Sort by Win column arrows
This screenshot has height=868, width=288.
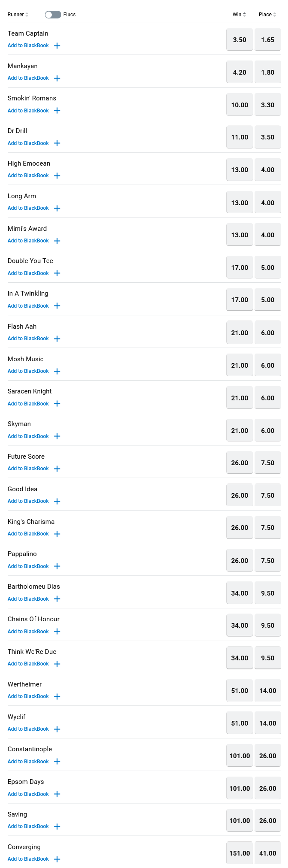pyautogui.click(x=244, y=15)
